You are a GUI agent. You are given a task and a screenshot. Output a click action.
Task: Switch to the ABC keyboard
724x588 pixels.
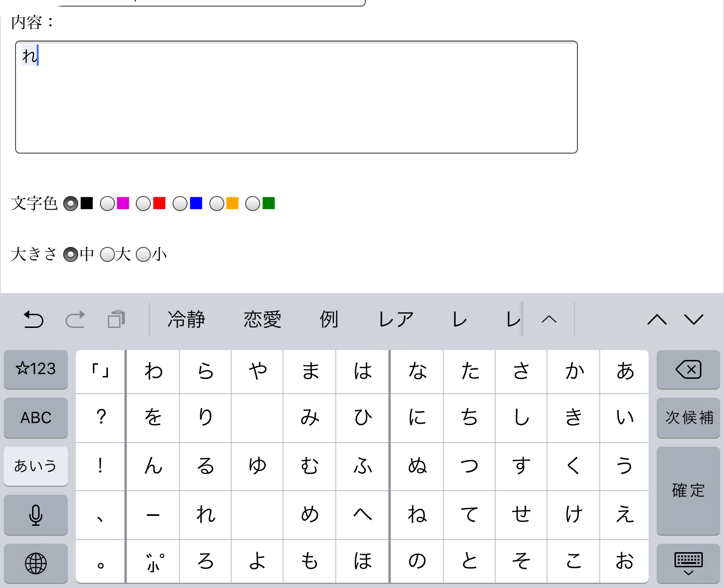point(36,418)
